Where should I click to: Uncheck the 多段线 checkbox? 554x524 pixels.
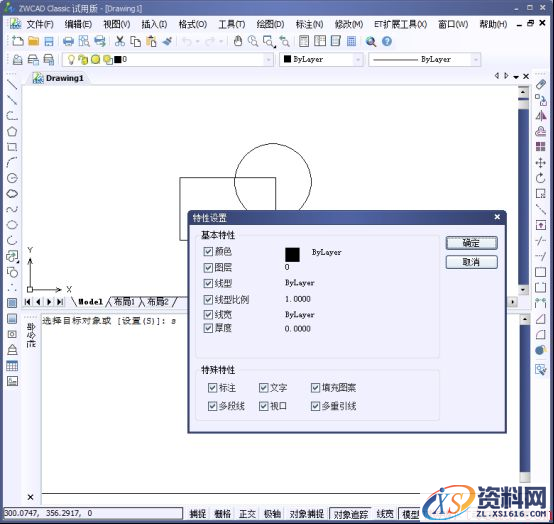[x=212, y=406]
